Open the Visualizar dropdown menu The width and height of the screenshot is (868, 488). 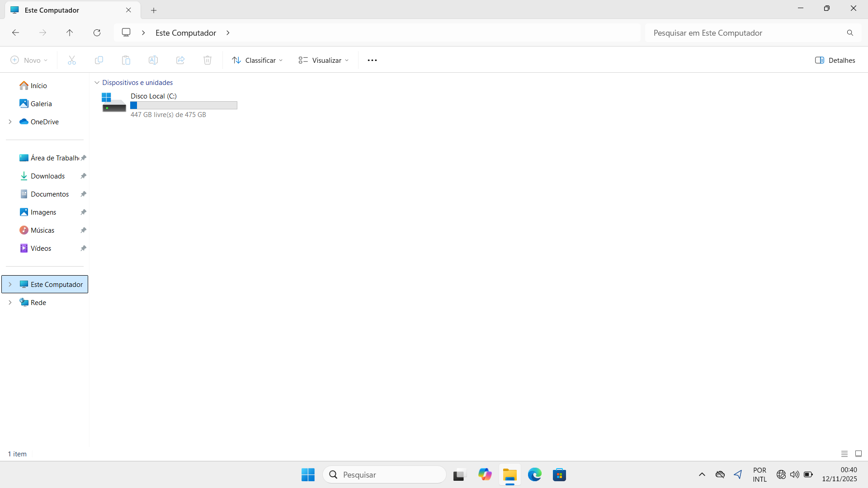[324, 60]
